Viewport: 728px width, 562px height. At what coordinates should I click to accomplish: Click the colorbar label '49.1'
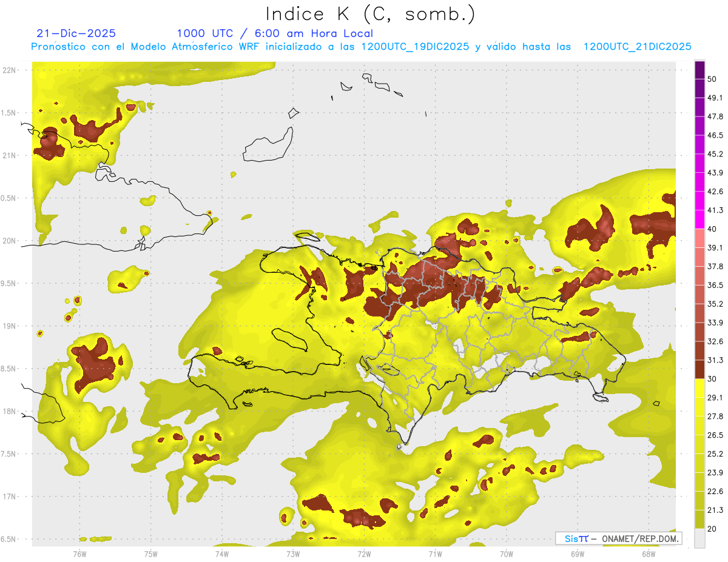pos(715,98)
